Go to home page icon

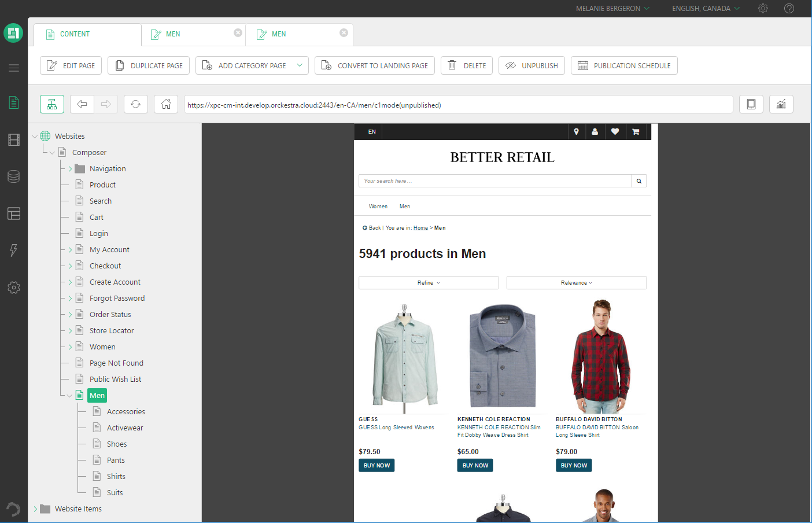(x=166, y=104)
